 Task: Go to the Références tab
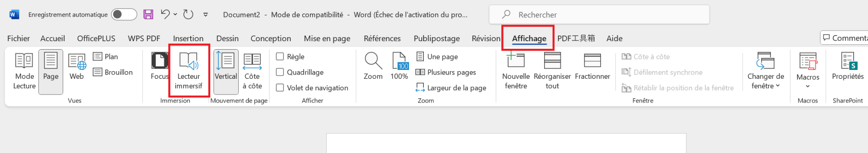tap(382, 39)
